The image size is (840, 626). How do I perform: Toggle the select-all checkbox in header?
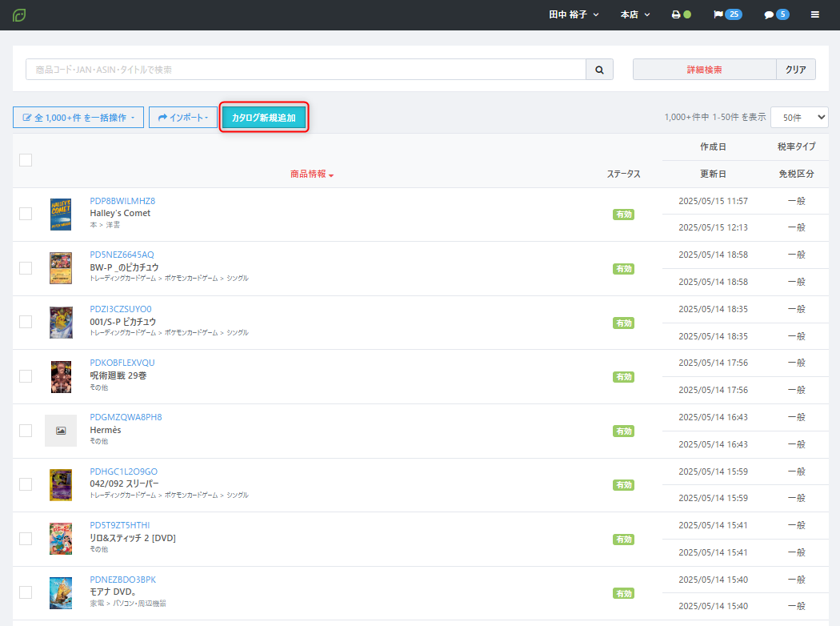[x=26, y=160]
